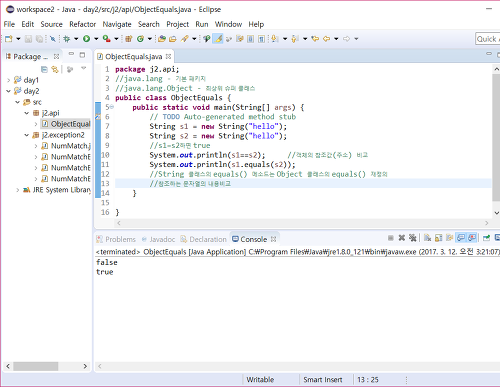
Task: Click the Smart Insert status field
Action: [323, 380]
